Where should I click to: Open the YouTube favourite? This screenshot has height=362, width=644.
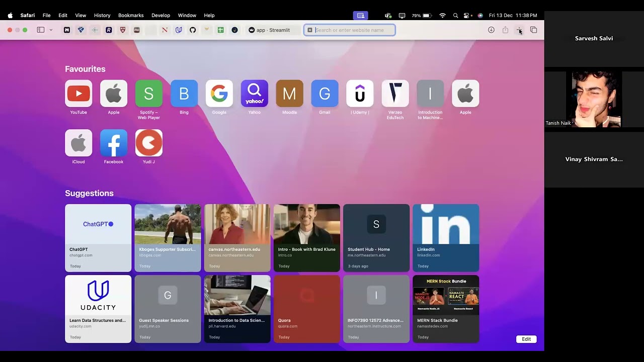tap(78, 94)
